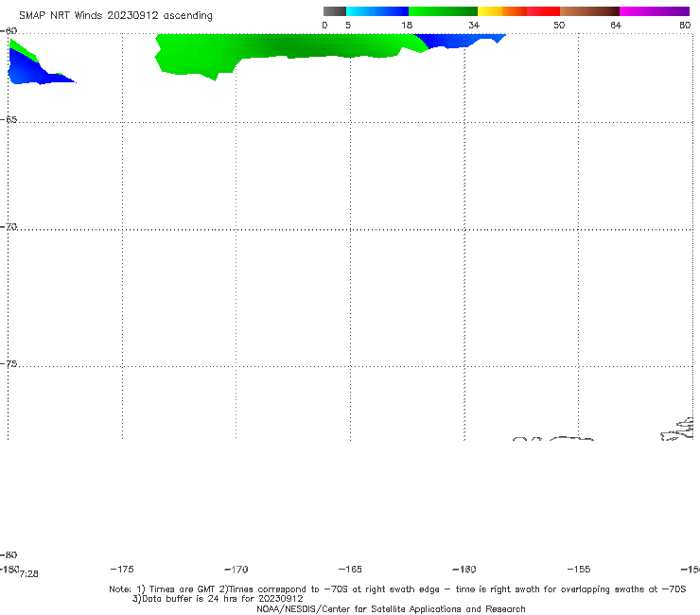Click the note line starting 'Times are GMT'
Screen dimensions: 700x615
[x=397, y=589]
